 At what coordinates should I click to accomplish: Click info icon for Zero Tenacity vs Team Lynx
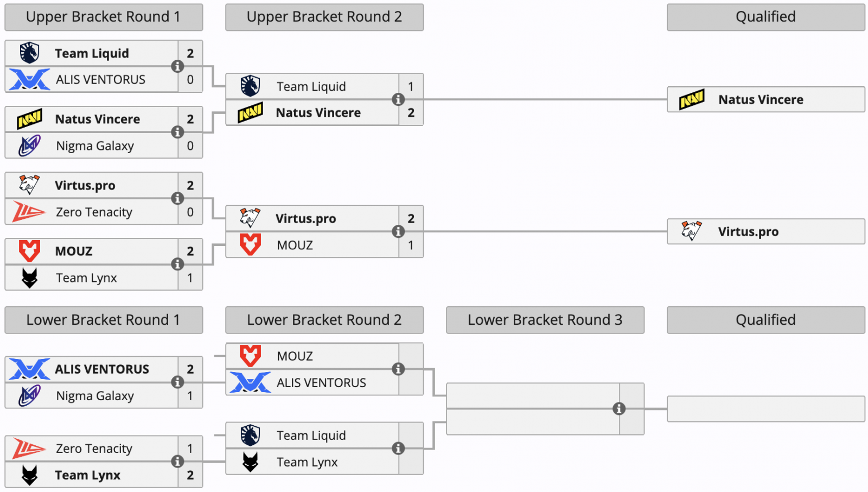pos(177,462)
